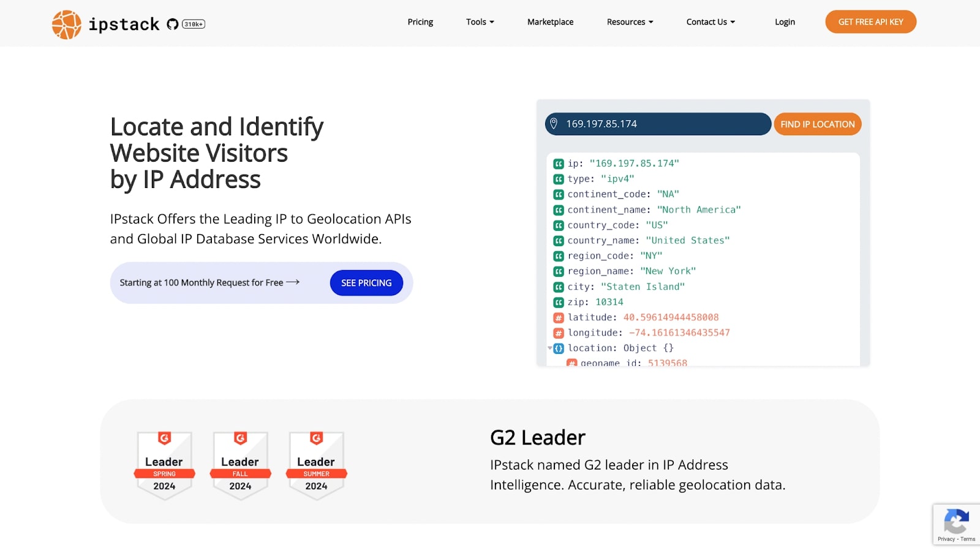
Task: Select the city value "Staten Island"
Action: click(x=643, y=287)
